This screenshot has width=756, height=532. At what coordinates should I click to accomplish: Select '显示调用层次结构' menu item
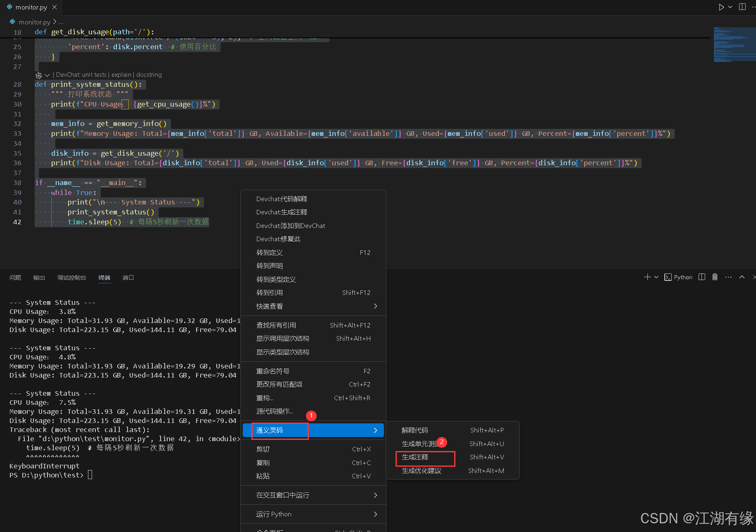point(313,339)
